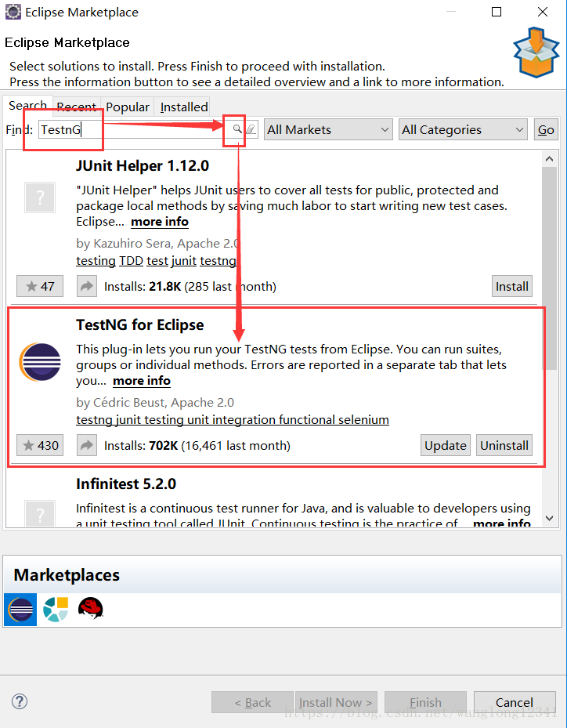Close the Eclipse Marketplace window

(543, 12)
